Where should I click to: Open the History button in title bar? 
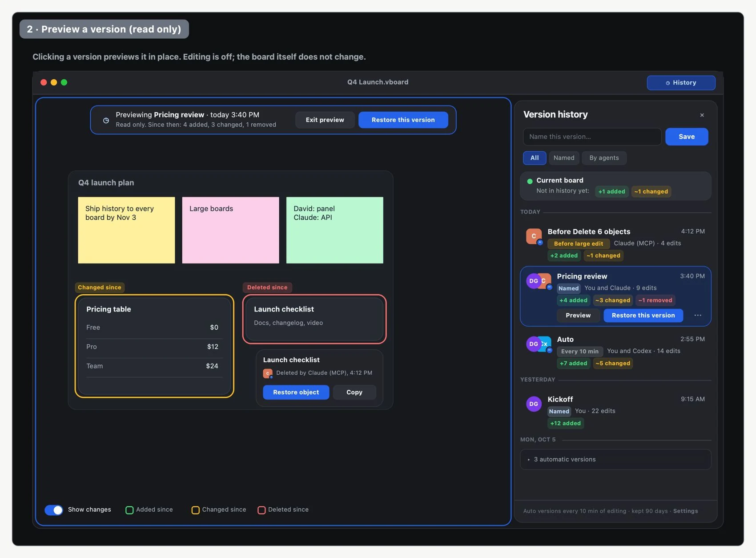click(x=681, y=83)
